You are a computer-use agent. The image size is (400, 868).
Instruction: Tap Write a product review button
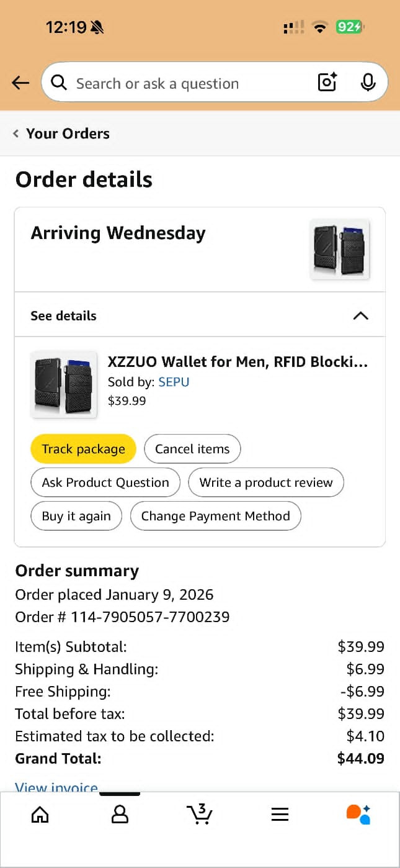pyautogui.click(x=266, y=482)
